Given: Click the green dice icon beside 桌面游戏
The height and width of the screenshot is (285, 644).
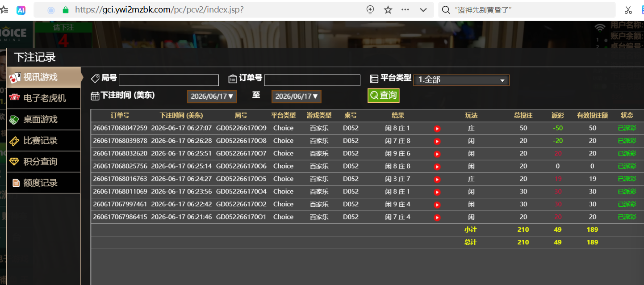Looking at the screenshot, I should tap(14, 119).
